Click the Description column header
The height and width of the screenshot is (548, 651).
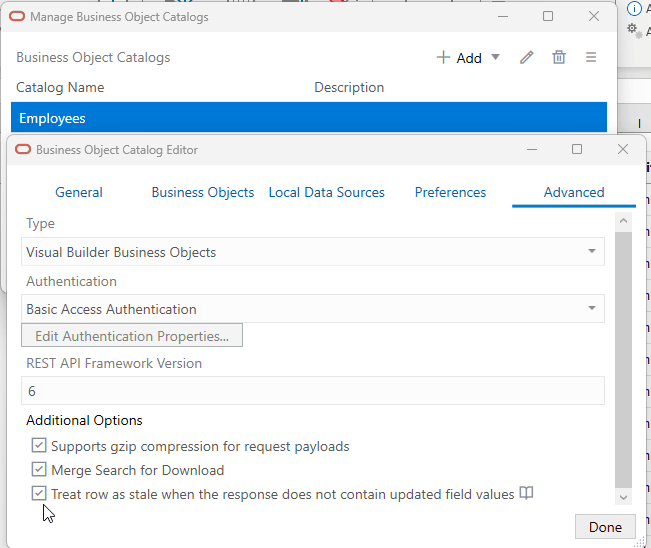[349, 88]
